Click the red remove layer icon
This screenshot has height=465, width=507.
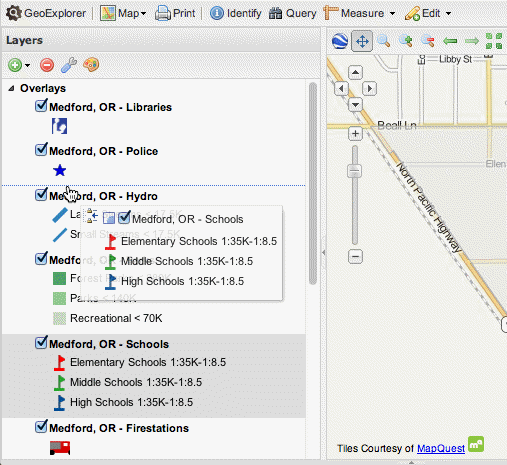click(x=47, y=65)
